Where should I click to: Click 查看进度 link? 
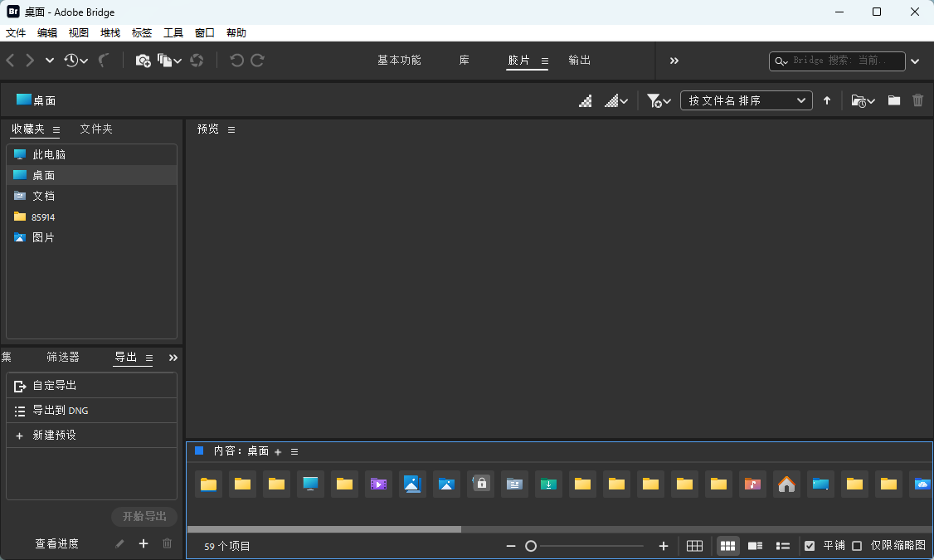[56, 543]
